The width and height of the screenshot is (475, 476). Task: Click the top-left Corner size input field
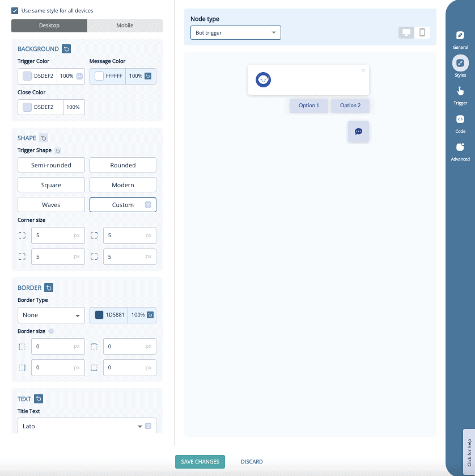click(x=58, y=235)
